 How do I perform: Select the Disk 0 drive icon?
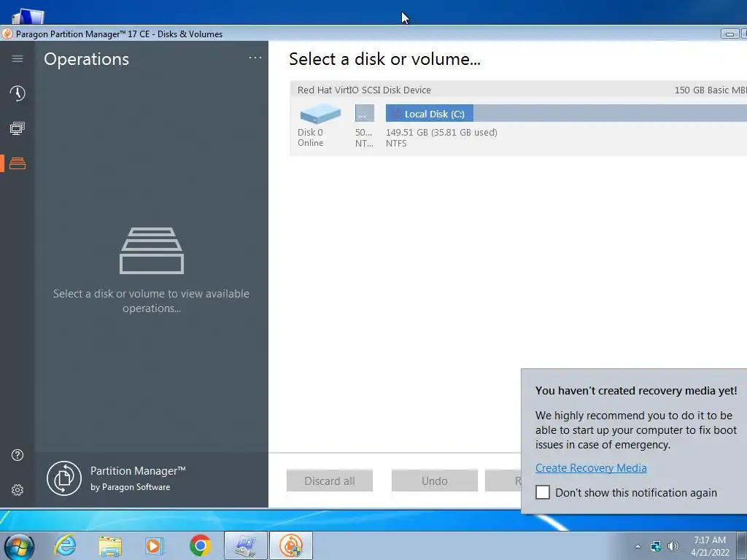pyautogui.click(x=320, y=114)
